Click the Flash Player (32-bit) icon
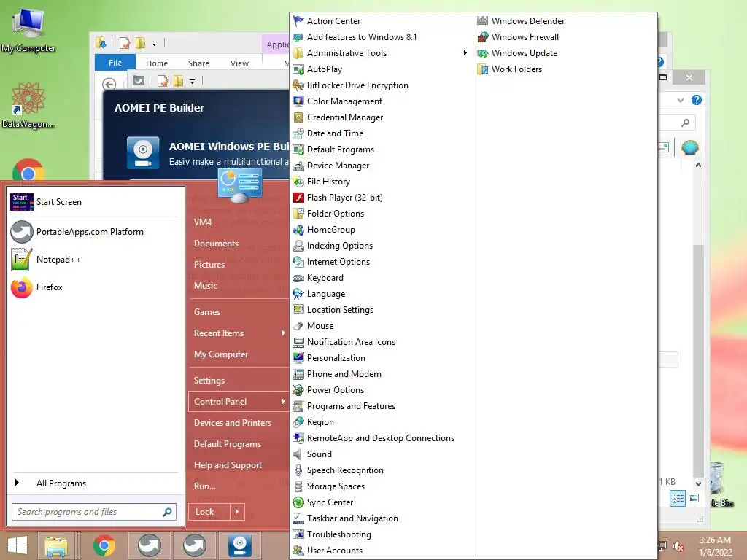 (298, 198)
